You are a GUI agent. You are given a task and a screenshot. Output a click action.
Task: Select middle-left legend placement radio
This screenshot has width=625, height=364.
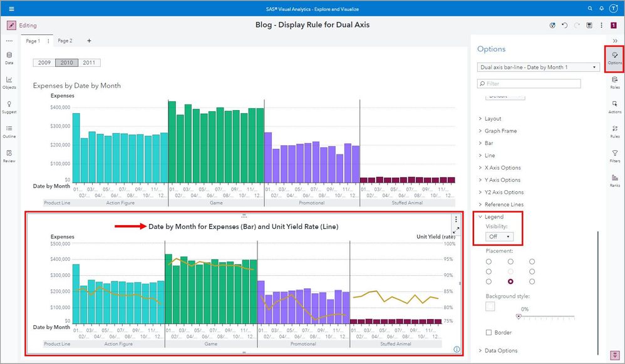pyautogui.click(x=488, y=271)
